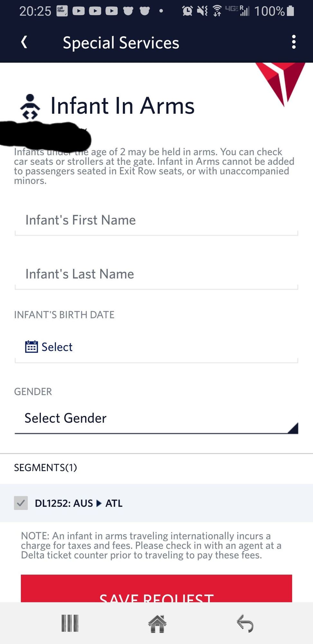Image resolution: width=313 pixels, height=644 pixels.
Task: Tap the infant in arms icon
Action: pyautogui.click(x=30, y=107)
